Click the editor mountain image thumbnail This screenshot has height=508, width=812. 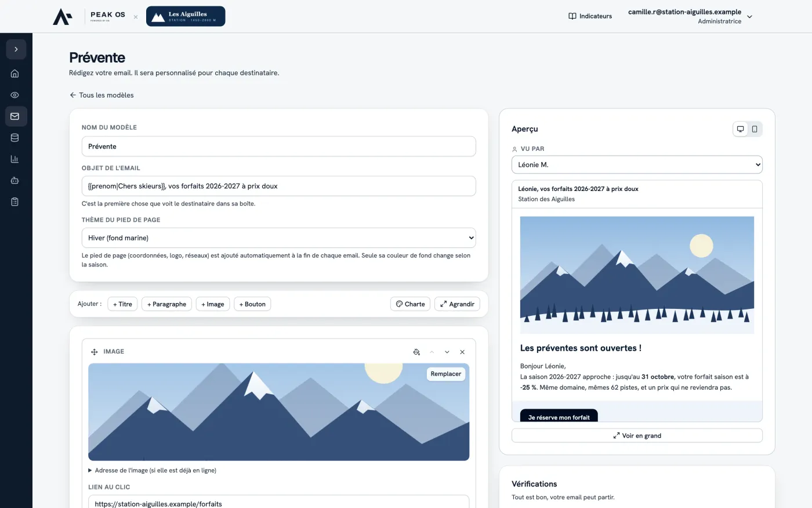pyautogui.click(x=278, y=412)
